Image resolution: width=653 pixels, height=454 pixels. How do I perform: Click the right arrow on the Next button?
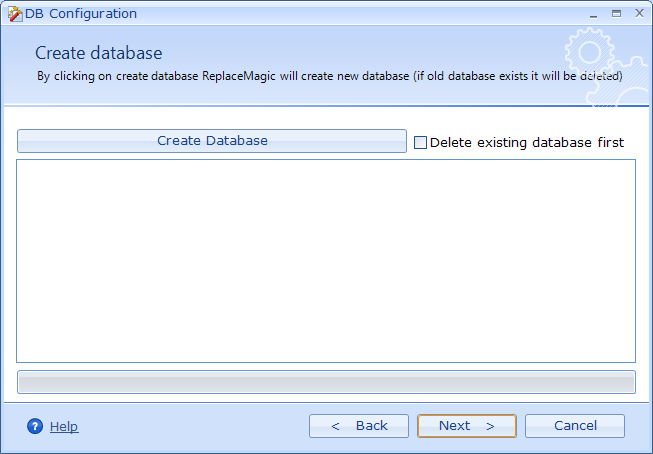tap(490, 426)
